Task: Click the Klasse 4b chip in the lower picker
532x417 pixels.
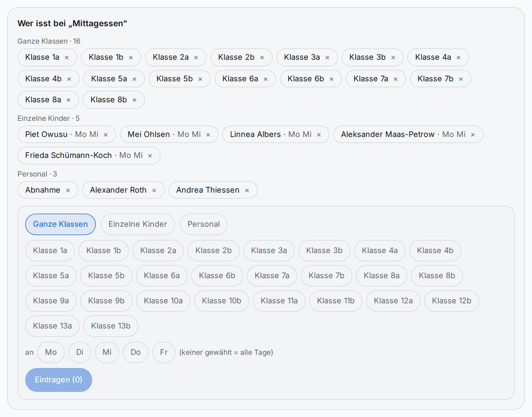Action: [435, 250]
